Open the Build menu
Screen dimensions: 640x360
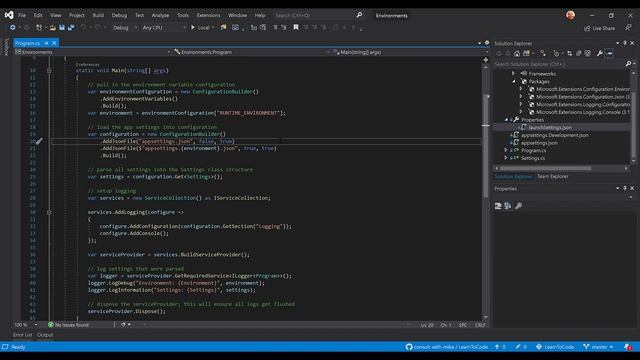pyautogui.click(x=98, y=15)
